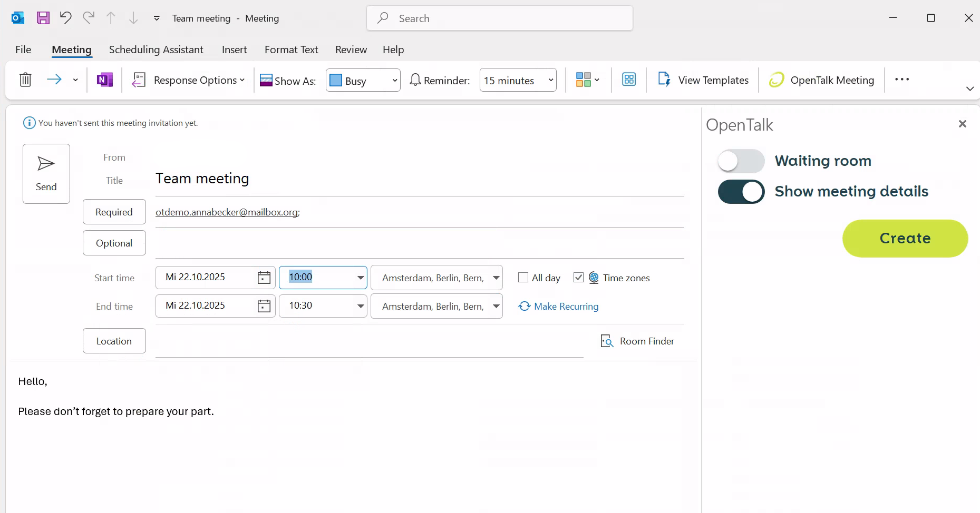This screenshot has width=980, height=513.
Task: Expand the start time dropdown
Action: 361,278
